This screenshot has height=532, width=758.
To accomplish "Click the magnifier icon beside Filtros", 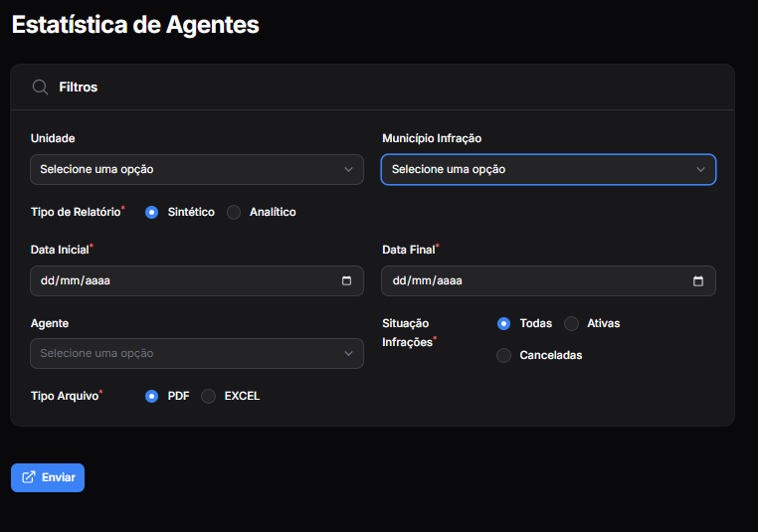I will (x=41, y=88).
